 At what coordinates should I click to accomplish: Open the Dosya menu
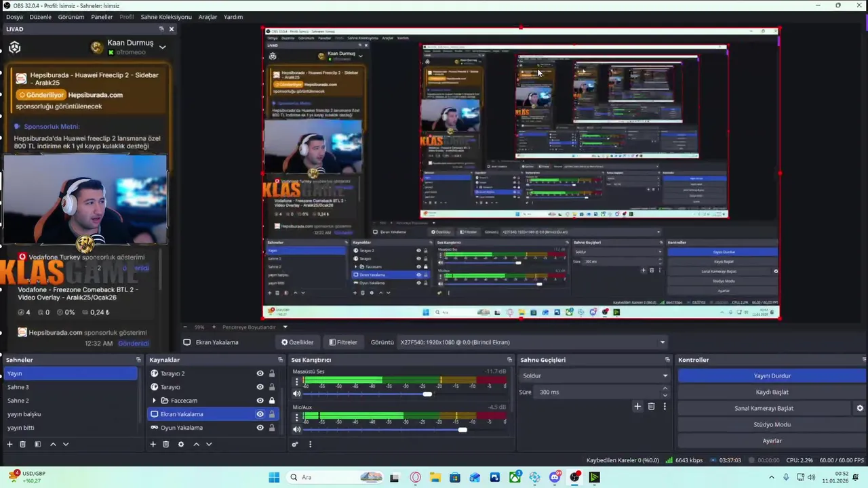tap(14, 17)
